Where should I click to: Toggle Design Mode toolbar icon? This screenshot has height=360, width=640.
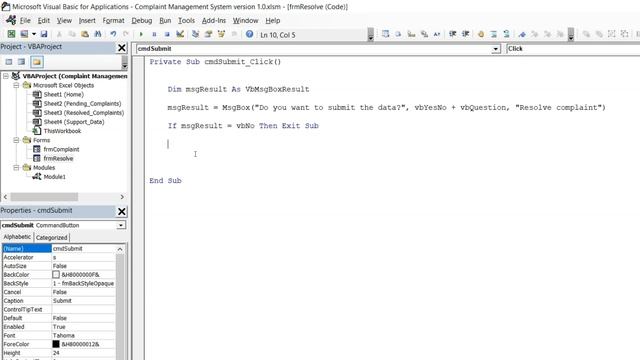click(180, 34)
